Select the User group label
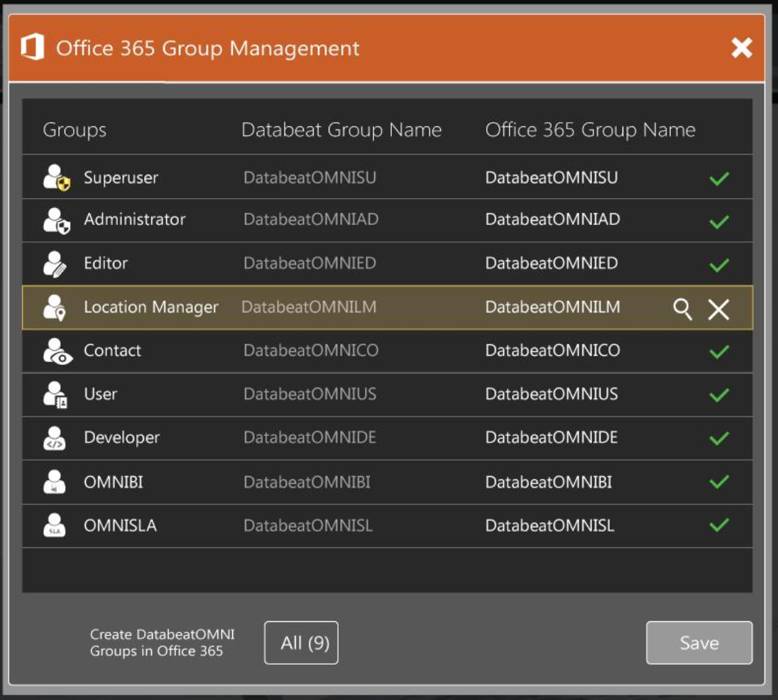The image size is (778, 700). [x=100, y=394]
